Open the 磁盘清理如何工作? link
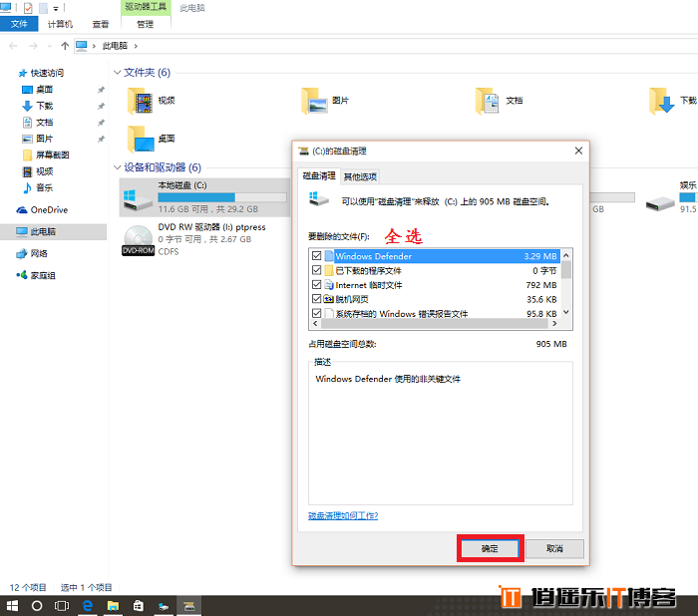Image resolution: width=698 pixels, height=616 pixels. [x=343, y=515]
